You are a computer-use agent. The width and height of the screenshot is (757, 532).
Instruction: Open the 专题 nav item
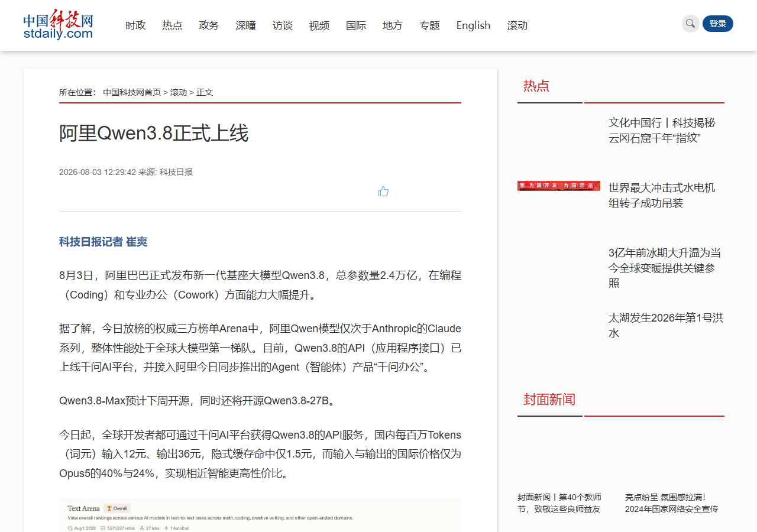coord(429,25)
